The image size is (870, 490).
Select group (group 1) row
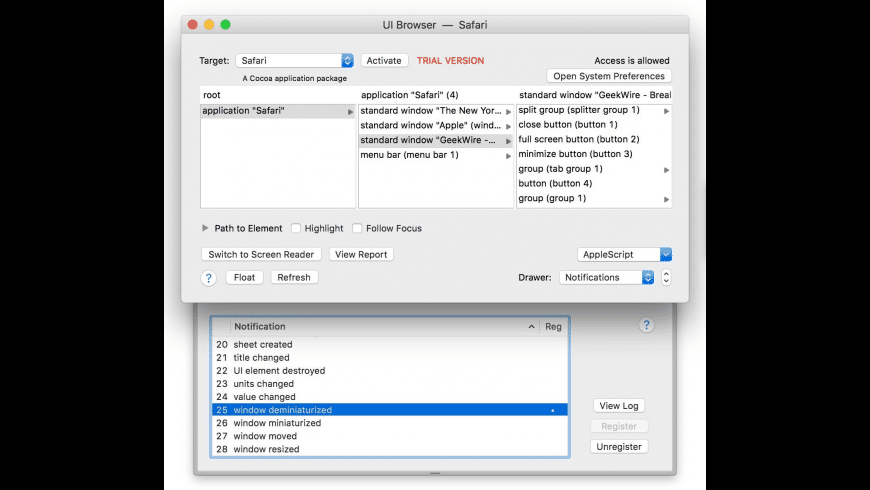[x=594, y=198]
